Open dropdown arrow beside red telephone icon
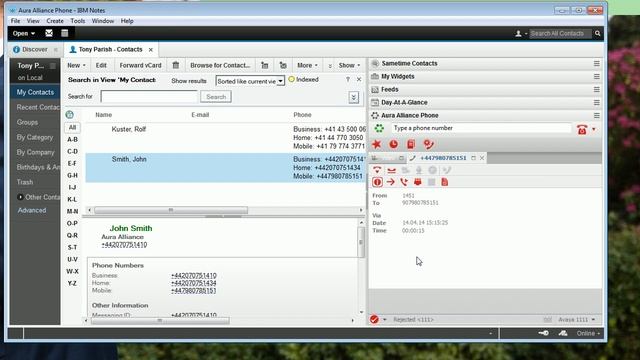 point(594,129)
